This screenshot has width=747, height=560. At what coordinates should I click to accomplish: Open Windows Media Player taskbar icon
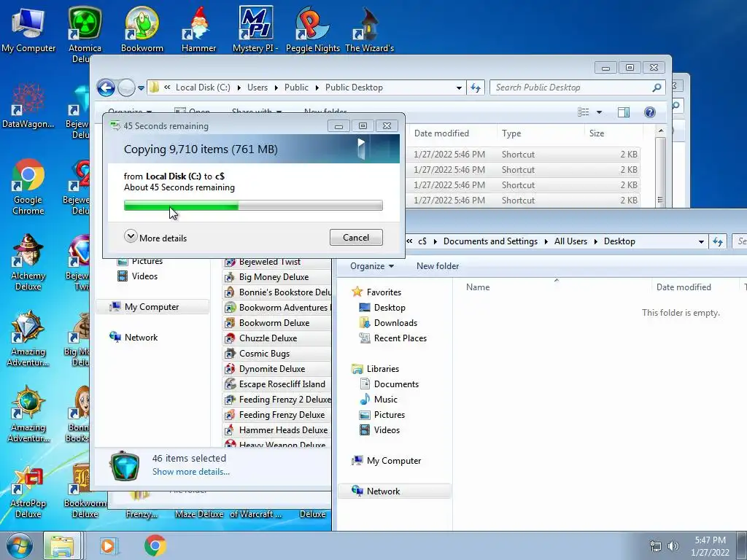pyautogui.click(x=109, y=546)
